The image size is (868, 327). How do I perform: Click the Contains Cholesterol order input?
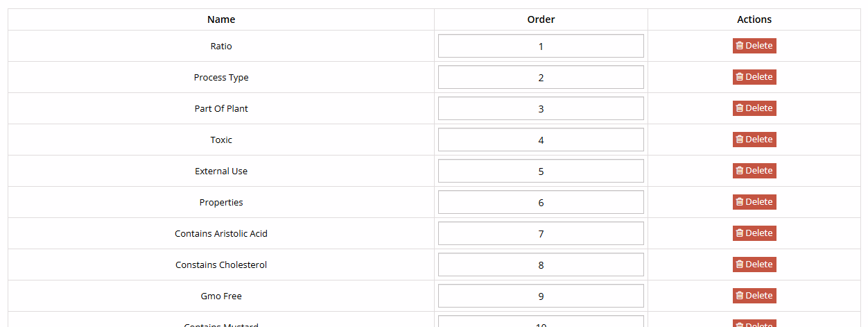(541, 265)
